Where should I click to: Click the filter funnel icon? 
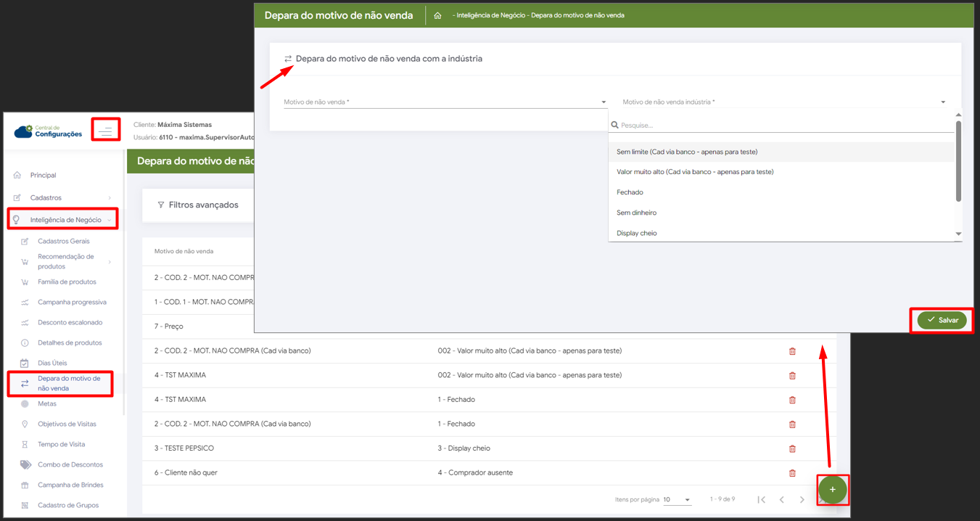(161, 205)
